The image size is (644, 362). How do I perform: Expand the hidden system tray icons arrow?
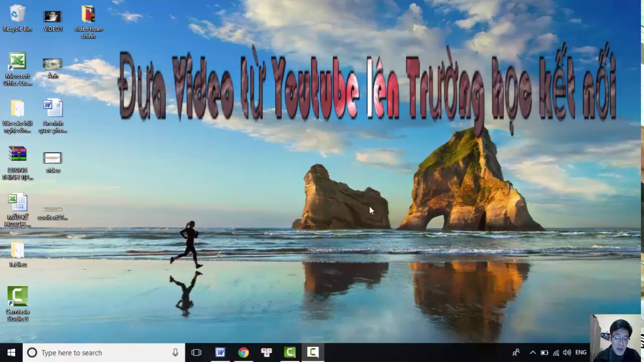point(533,352)
